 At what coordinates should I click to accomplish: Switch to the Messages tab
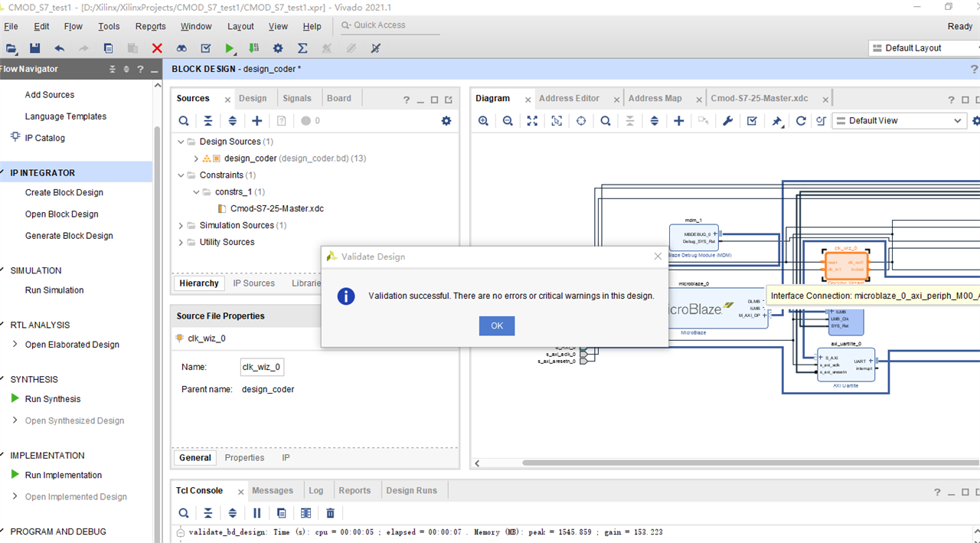pyautogui.click(x=273, y=490)
